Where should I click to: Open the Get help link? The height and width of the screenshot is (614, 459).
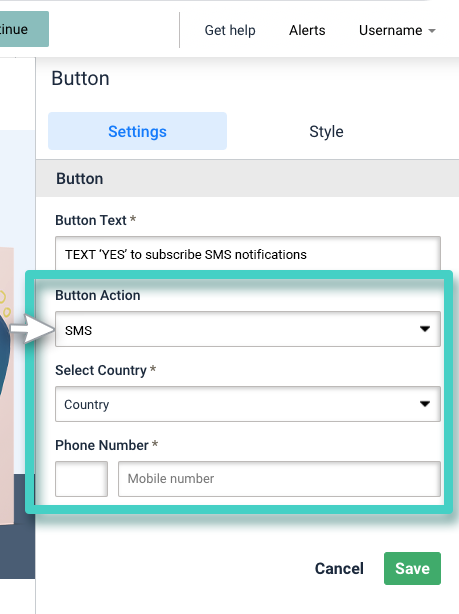click(x=230, y=30)
